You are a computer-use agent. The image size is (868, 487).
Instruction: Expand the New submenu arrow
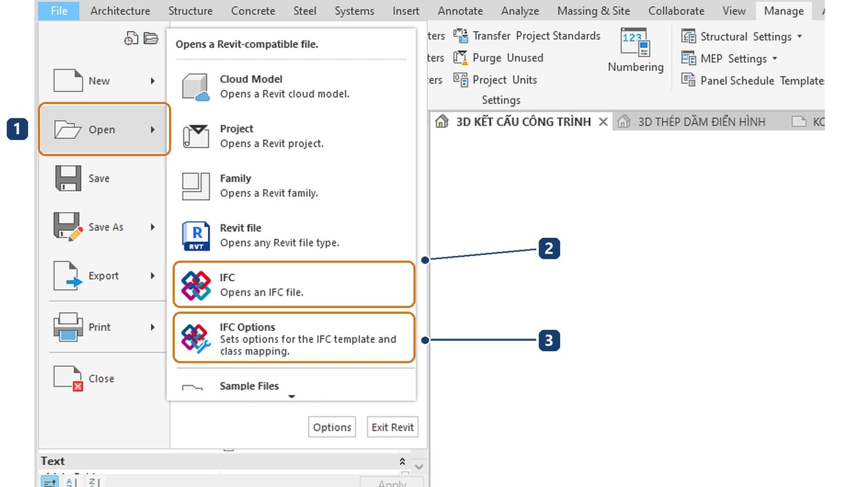point(152,81)
